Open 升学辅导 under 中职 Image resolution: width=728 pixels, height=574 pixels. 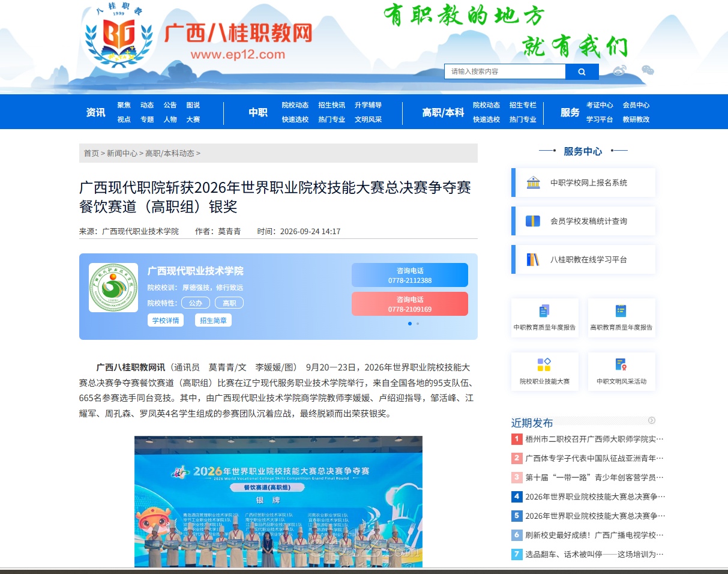click(x=368, y=105)
